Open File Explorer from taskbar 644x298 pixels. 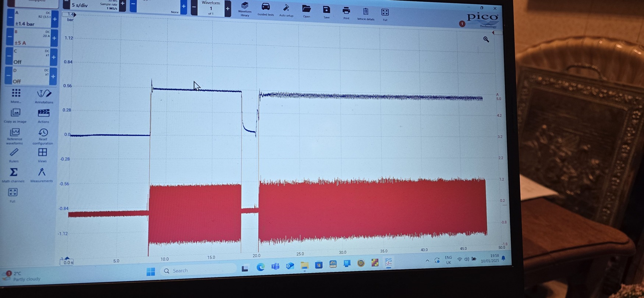(304, 265)
